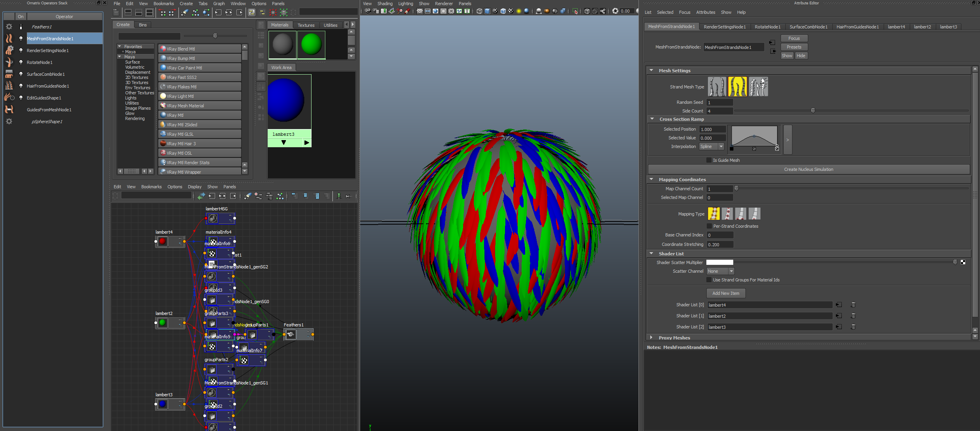This screenshot has width=980, height=431.
Task: Delete Shader List [0] with trash icon
Action: [853, 305]
